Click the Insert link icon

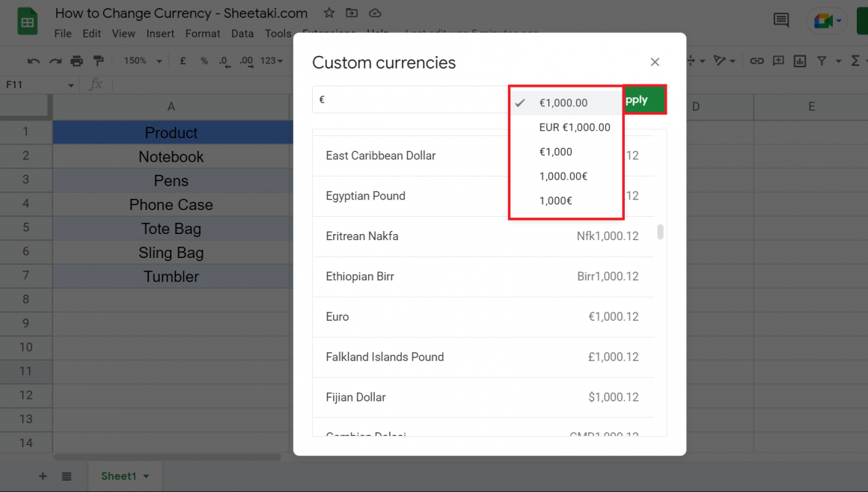757,61
